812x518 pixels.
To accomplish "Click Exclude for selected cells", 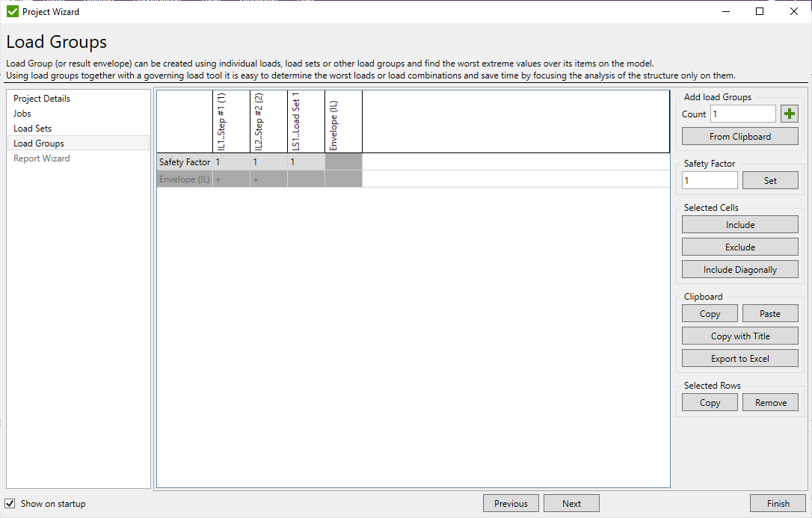I will coord(740,247).
